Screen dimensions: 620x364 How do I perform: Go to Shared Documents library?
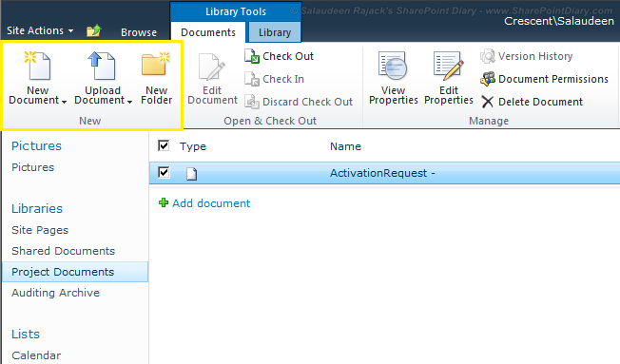pyautogui.click(x=64, y=251)
